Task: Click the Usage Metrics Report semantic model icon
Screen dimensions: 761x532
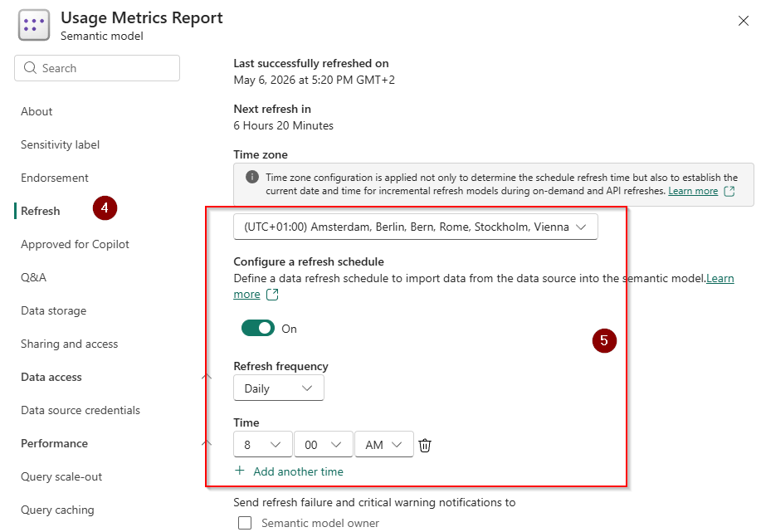Action: coord(34,25)
